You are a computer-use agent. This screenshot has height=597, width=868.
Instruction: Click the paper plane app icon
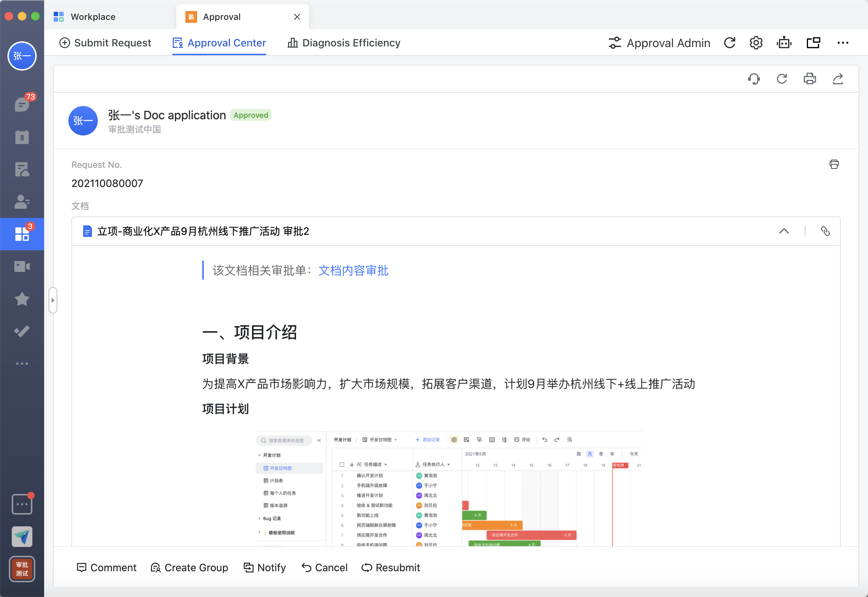tap(22, 536)
